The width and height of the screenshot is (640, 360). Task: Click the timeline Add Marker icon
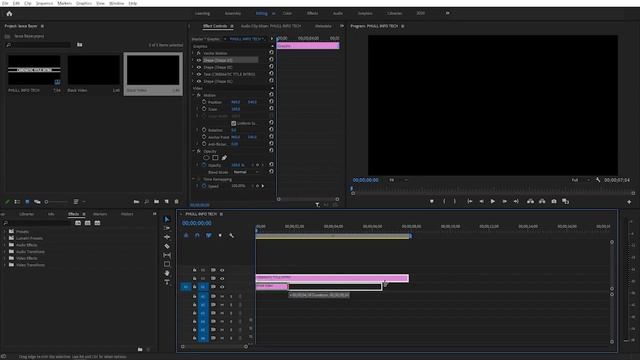click(x=220, y=236)
